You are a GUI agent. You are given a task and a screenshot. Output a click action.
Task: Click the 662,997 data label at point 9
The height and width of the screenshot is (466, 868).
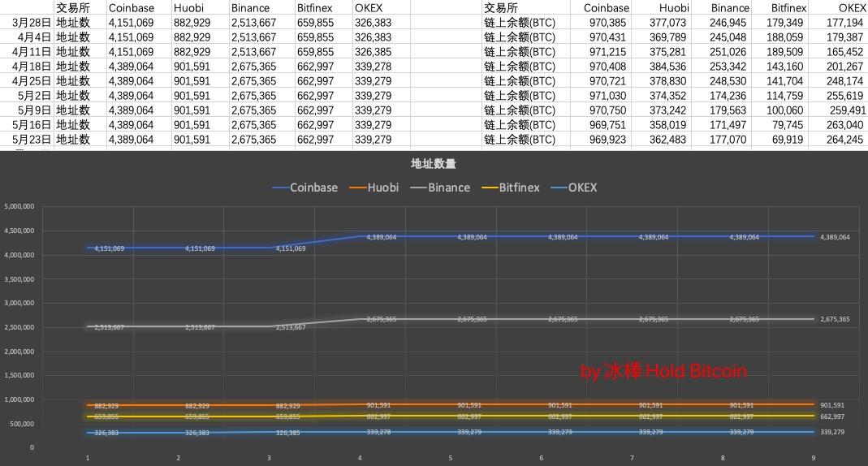[x=832, y=416]
